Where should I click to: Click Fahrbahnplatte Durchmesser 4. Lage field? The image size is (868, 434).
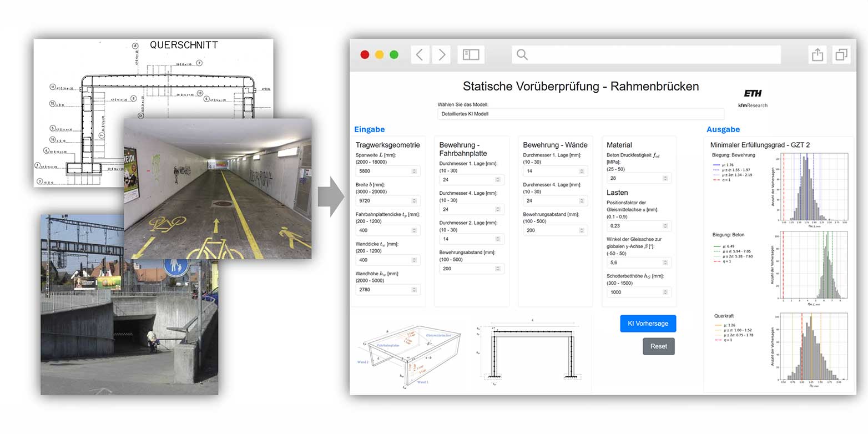click(472, 209)
